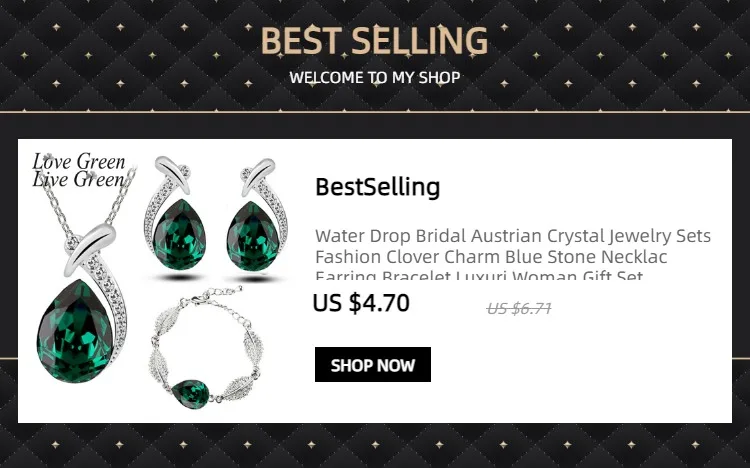
Task: Click the silver leaf bracelet image
Action: click(206, 348)
